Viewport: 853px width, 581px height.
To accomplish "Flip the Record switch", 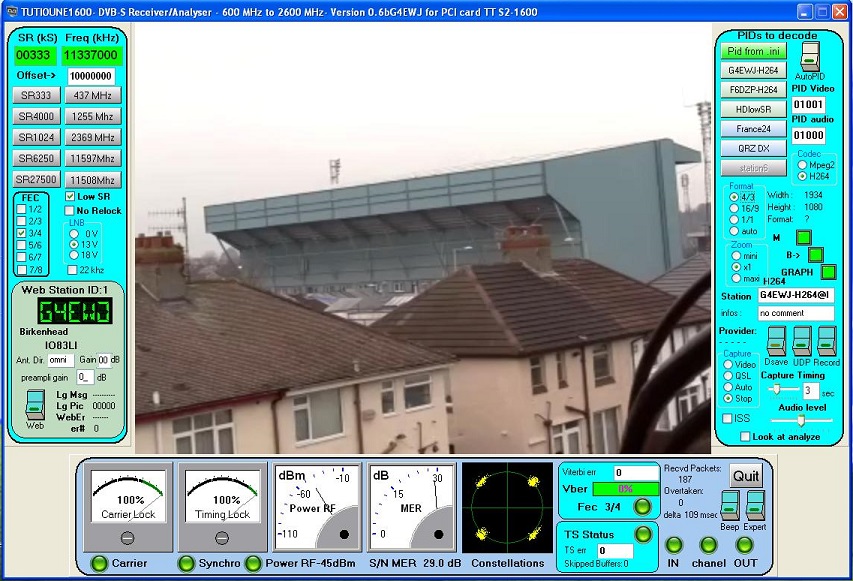I will (x=826, y=340).
